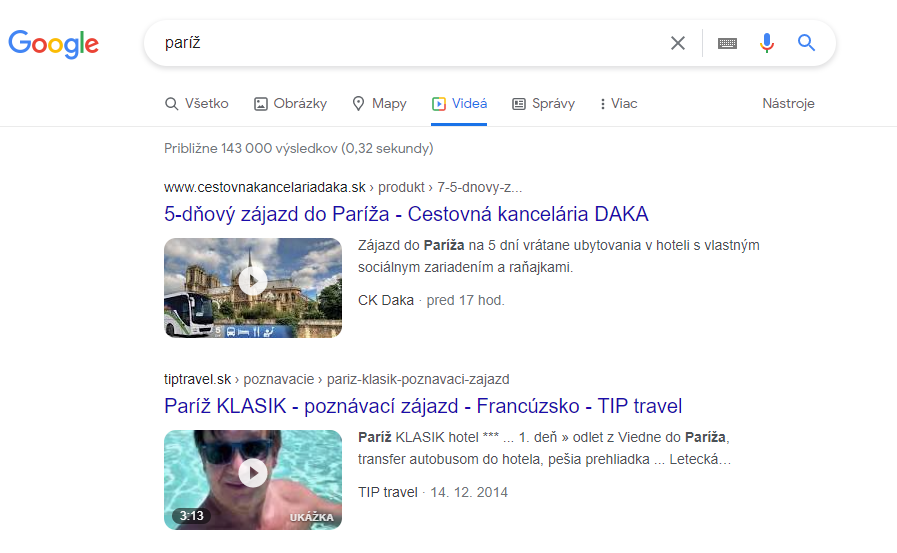Open cestovnakancelariadaka.sk breadcrumb URL
Screen dimensions: 897x553
pyautogui.click(x=343, y=187)
